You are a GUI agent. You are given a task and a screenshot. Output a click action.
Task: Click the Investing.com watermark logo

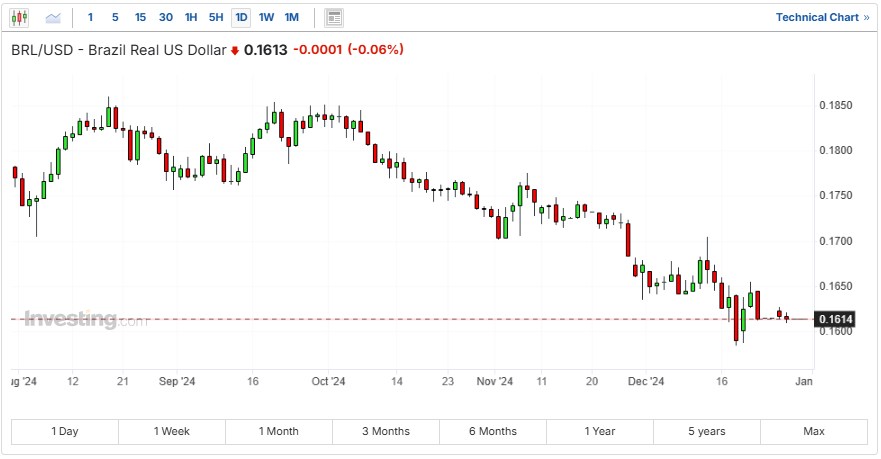point(85,319)
